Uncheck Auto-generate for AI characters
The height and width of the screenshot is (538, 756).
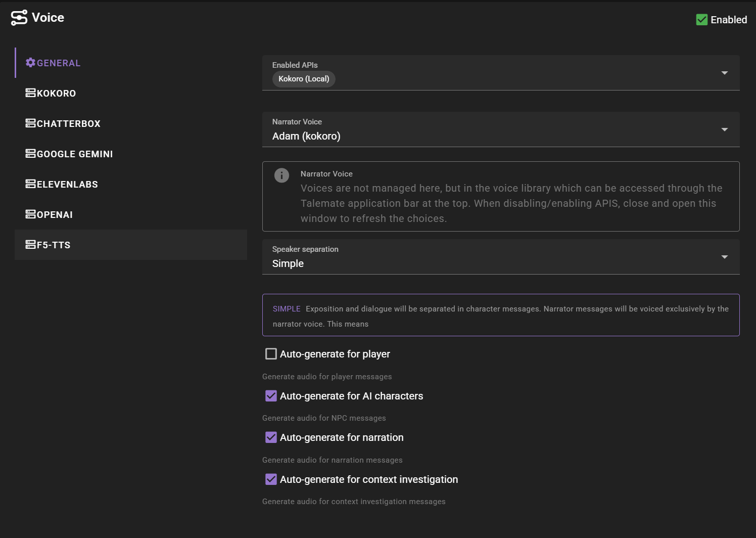pos(271,396)
